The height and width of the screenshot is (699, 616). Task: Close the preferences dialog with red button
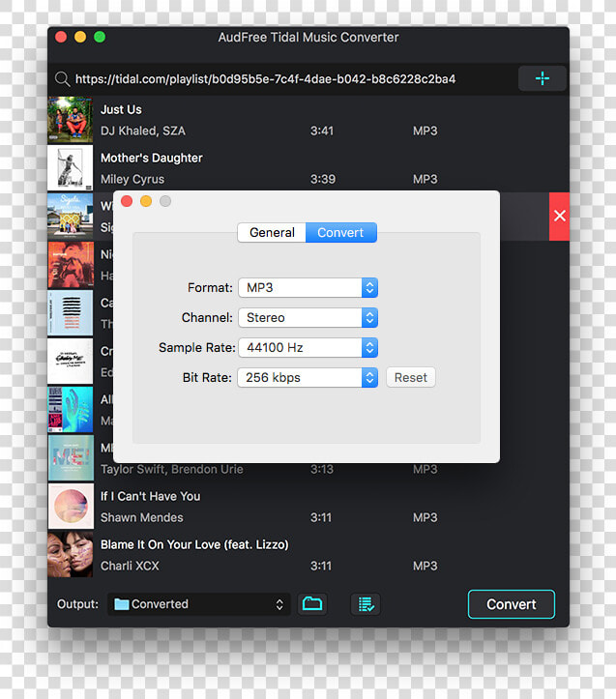tap(127, 201)
